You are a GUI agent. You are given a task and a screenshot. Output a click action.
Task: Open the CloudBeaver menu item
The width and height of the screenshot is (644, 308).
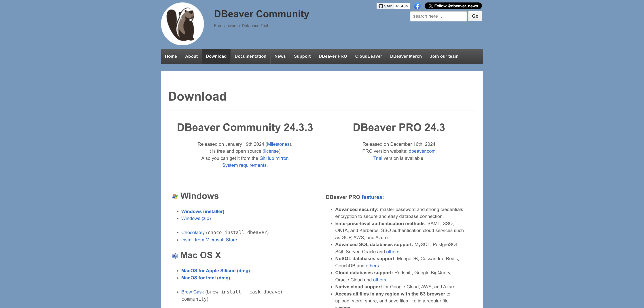point(368,56)
